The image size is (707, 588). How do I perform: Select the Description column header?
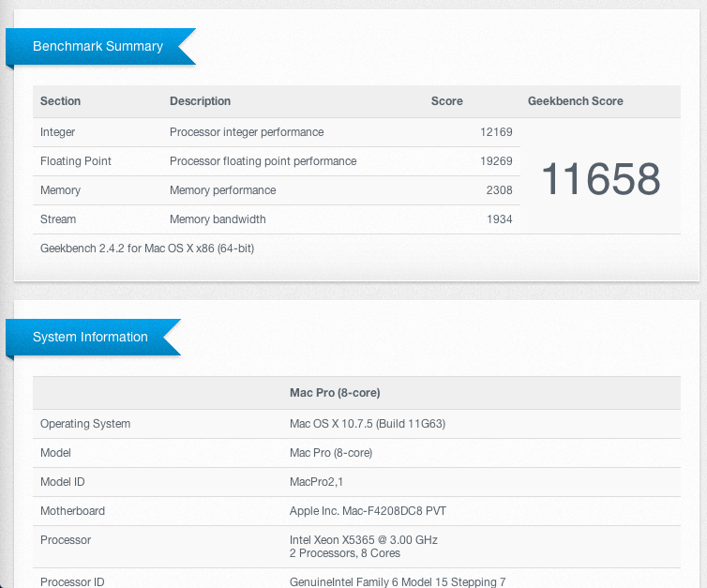201,101
